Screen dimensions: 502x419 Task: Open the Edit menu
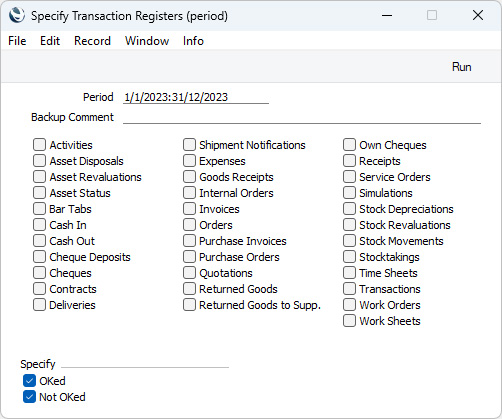click(50, 41)
